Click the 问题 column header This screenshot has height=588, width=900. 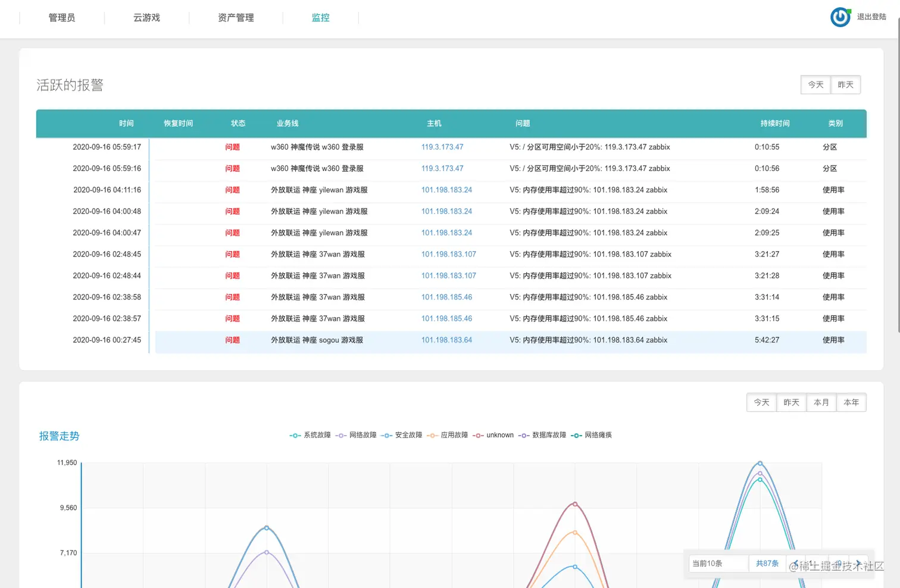coord(523,123)
